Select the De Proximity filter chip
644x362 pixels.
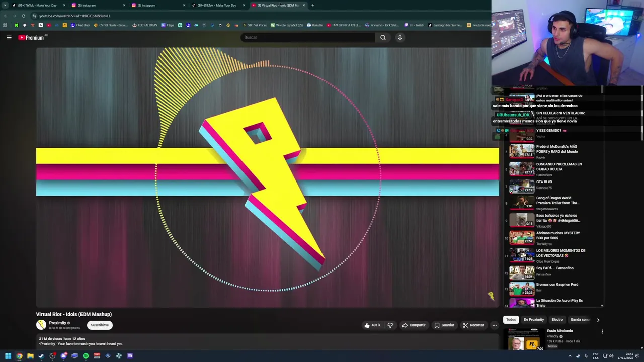534,320
